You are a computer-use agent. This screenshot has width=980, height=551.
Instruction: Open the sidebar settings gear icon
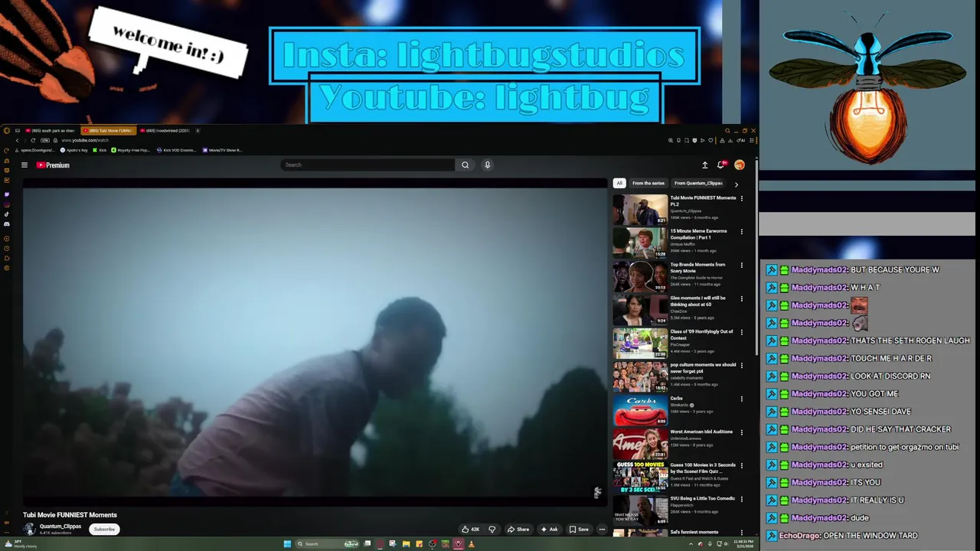pyautogui.click(x=7, y=268)
